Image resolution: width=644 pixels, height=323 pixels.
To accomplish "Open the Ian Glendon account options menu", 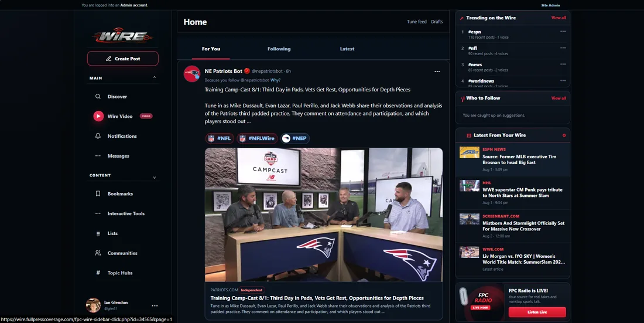I will coord(155,306).
